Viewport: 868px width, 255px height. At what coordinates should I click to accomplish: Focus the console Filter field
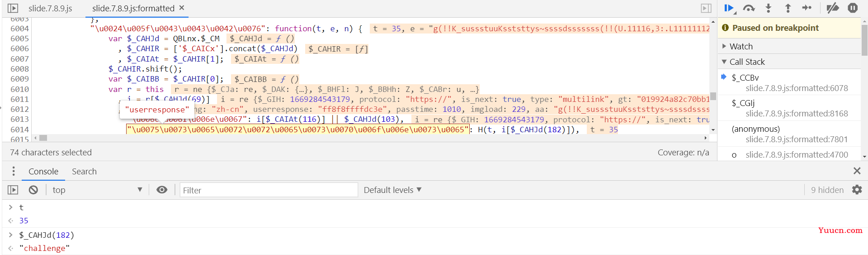pos(269,190)
